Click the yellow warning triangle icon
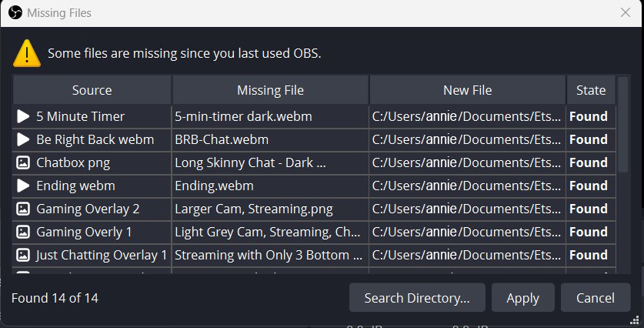The height and width of the screenshot is (328, 644). tap(27, 53)
